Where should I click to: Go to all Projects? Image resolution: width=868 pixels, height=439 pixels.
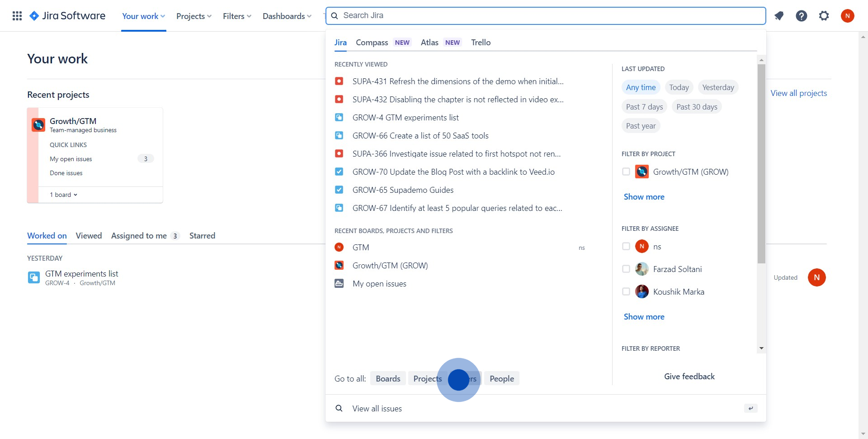427,378
